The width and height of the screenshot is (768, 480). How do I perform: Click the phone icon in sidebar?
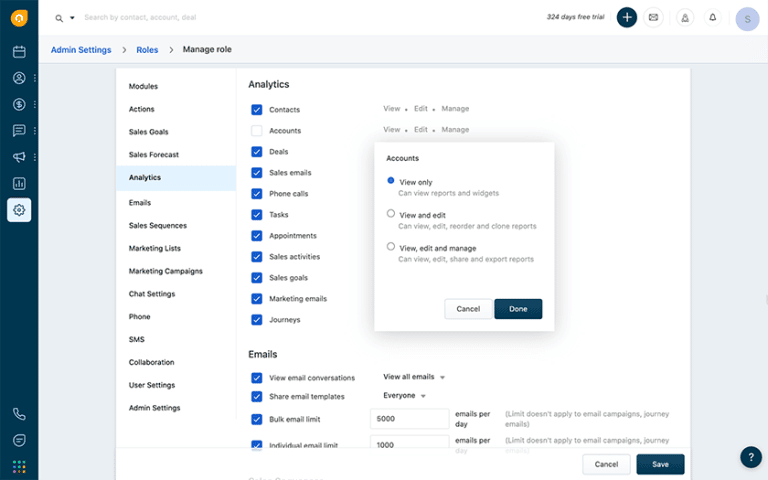(x=19, y=414)
